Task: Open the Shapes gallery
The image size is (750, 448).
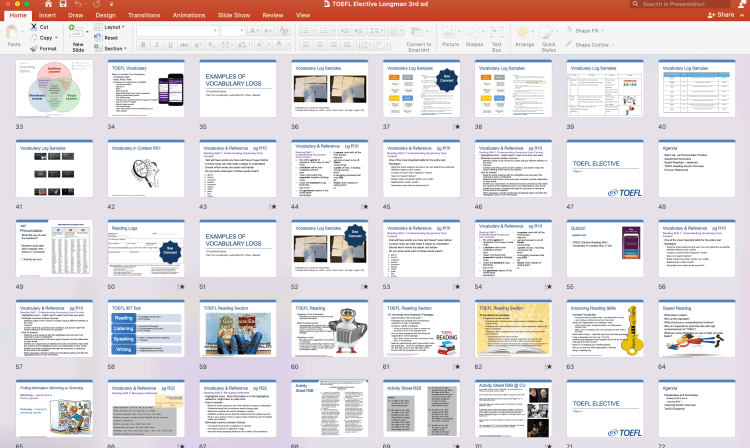Action: click(x=474, y=31)
